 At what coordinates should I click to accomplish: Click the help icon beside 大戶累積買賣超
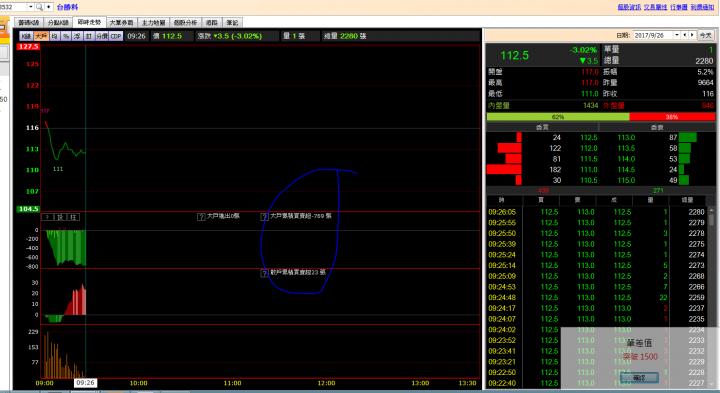264,217
